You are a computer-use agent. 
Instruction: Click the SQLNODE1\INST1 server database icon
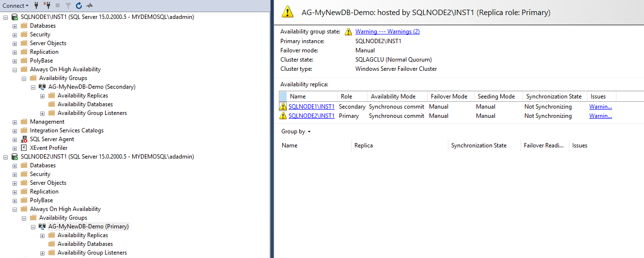point(15,17)
